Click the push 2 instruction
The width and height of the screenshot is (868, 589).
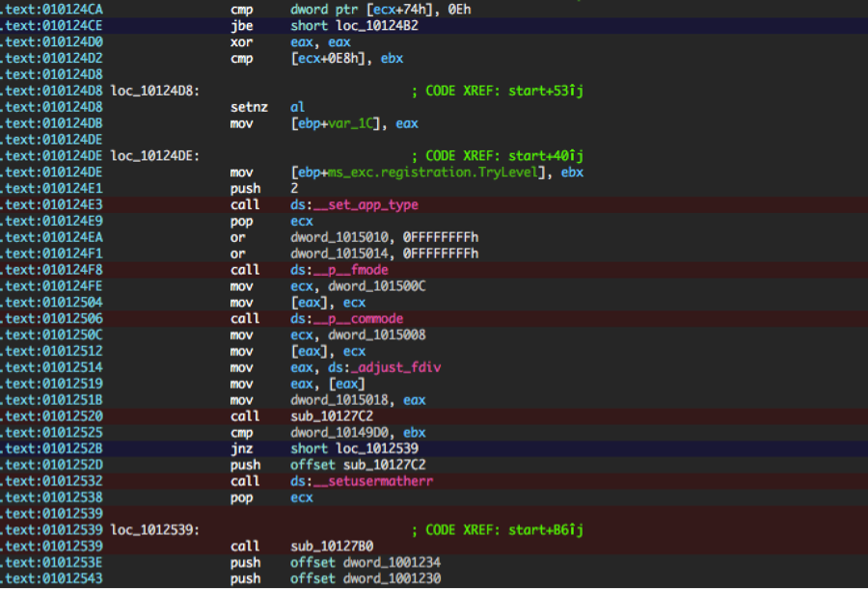coord(264,189)
